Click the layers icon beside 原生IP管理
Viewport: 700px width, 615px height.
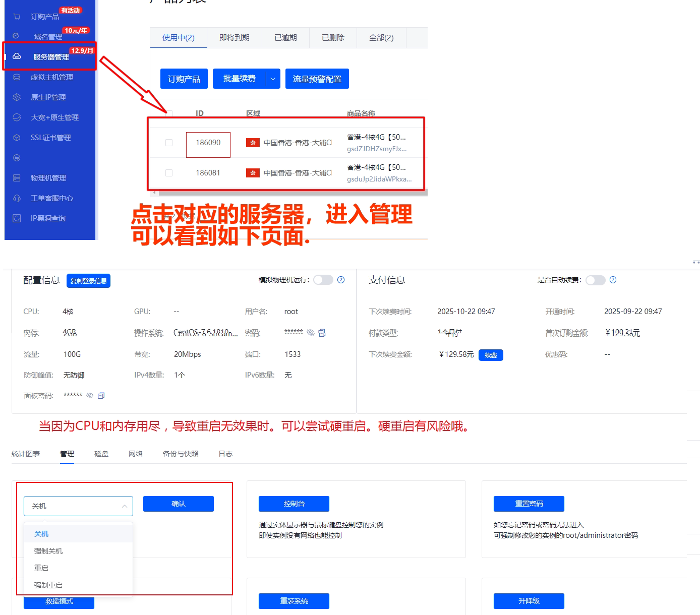point(17,97)
